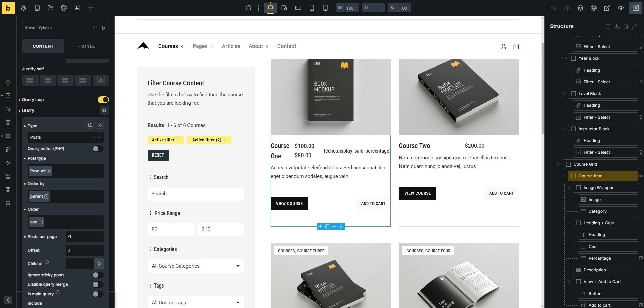The height and width of the screenshot is (308, 644).
Task: Collapse the Course Grid tree node
Action: 559,164
